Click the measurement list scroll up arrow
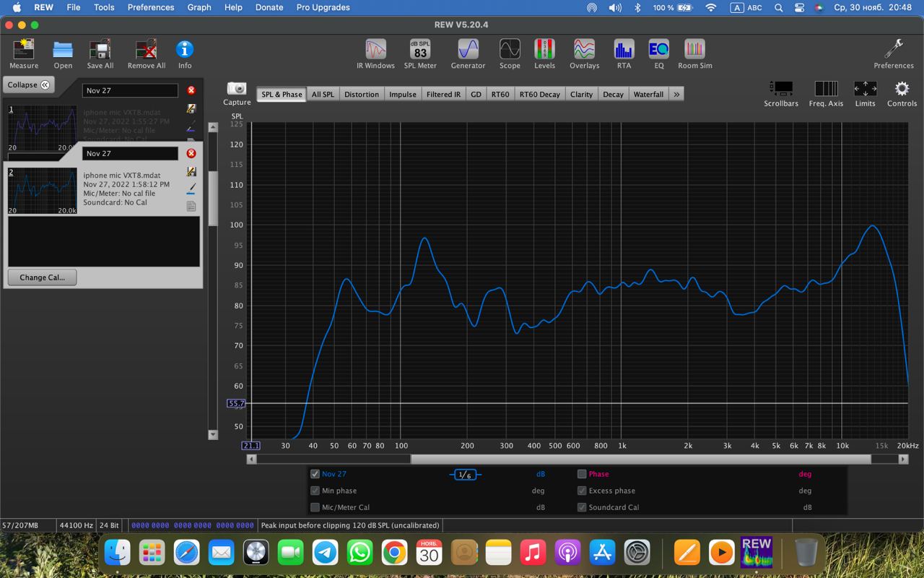This screenshot has height=578, width=924. [213, 127]
